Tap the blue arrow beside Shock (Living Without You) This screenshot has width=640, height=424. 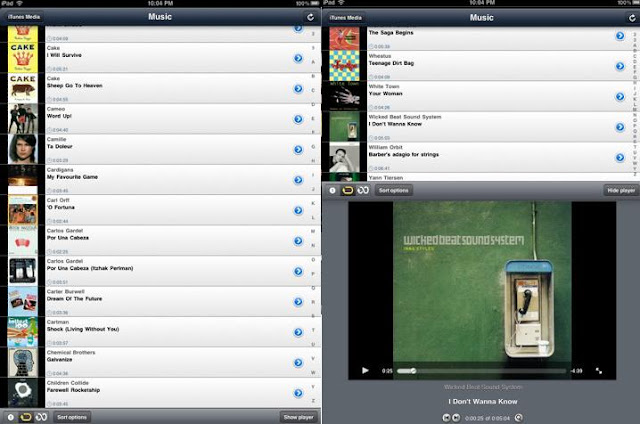tap(298, 332)
